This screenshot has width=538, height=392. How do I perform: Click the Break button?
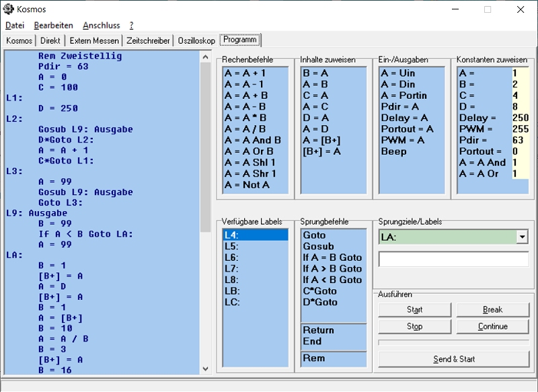[492, 310]
